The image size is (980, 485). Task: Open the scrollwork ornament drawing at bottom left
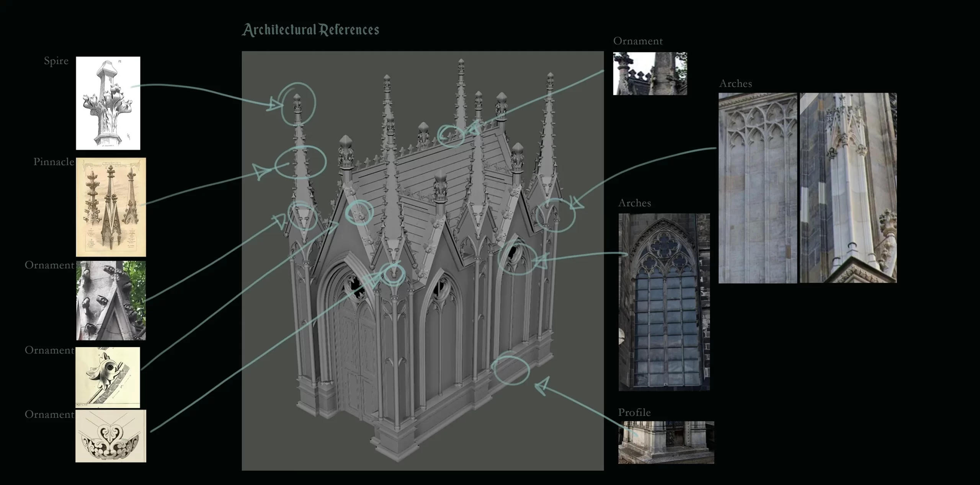coord(111,436)
